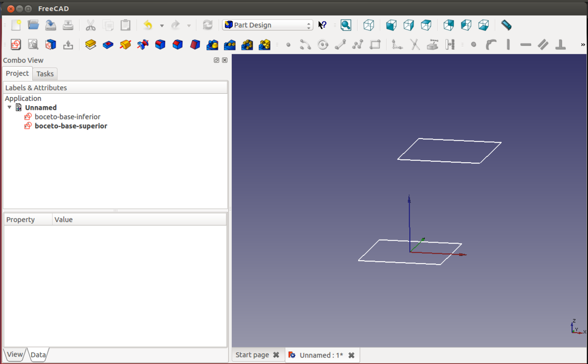Switch to the Tasks tab
This screenshot has height=364, width=588.
pyautogui.click(x=45, y=73)
